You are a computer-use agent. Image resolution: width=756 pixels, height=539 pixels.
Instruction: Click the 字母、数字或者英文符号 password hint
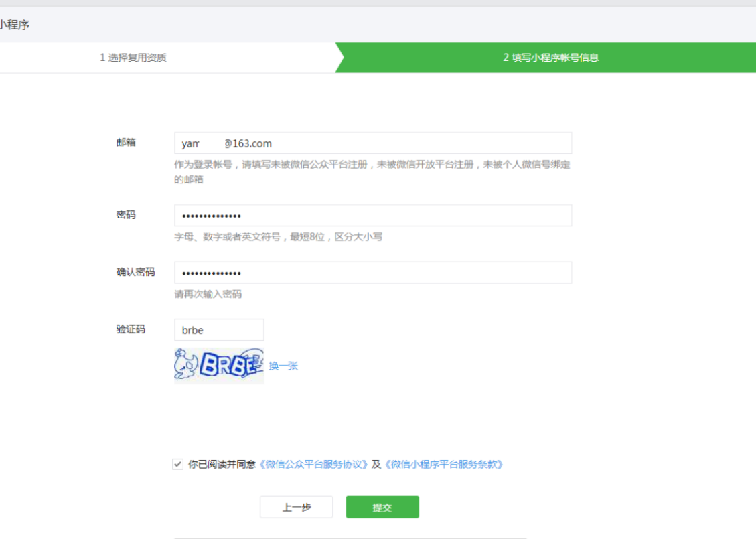tap(278, 237)
